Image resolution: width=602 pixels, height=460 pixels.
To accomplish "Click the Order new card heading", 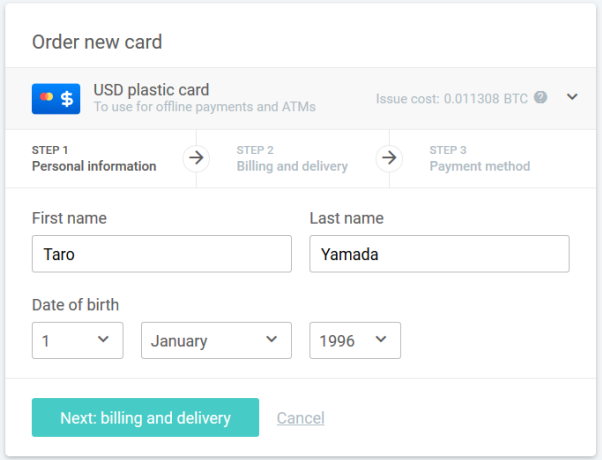I will pyautogui.click(x=97, y=42).
